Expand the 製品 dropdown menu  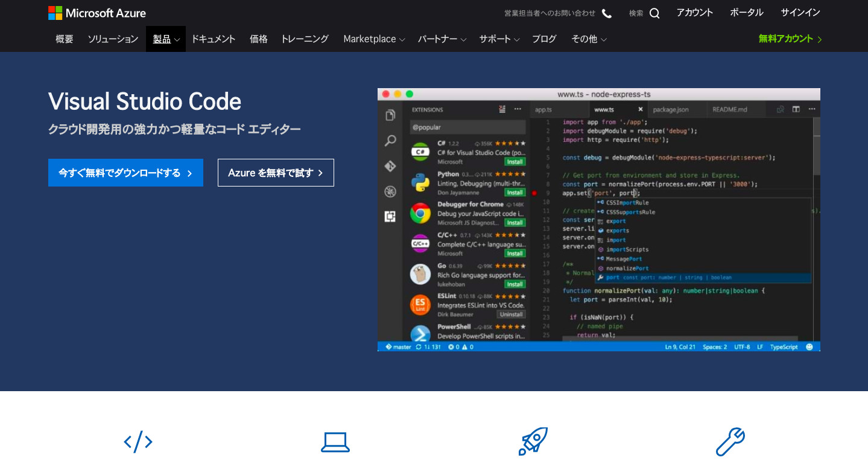(166, 39)
